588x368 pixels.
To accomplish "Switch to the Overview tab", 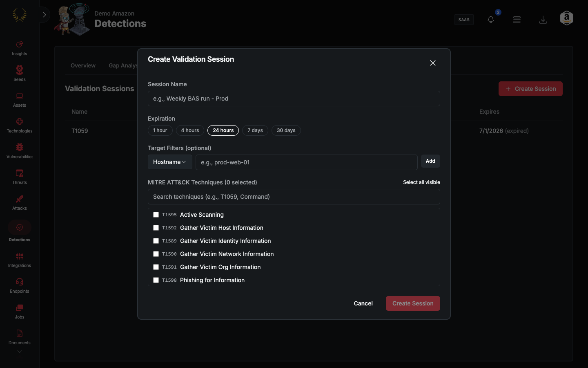I will pos(83,65).
